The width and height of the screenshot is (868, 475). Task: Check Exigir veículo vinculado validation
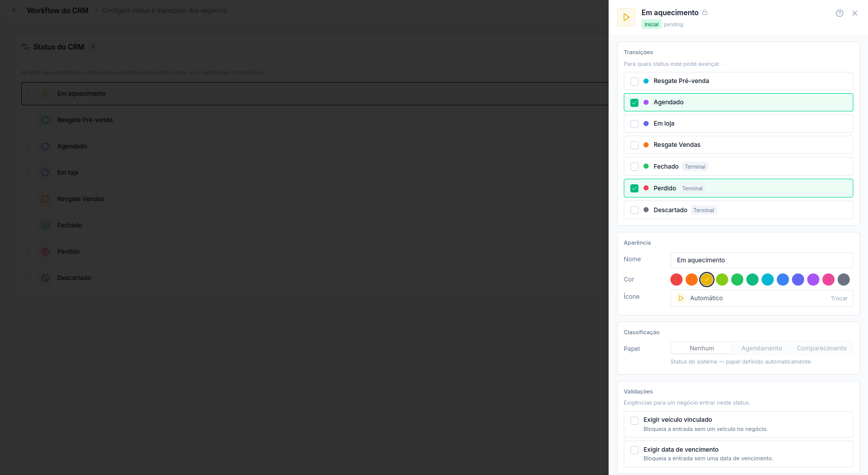click(634, 421)
